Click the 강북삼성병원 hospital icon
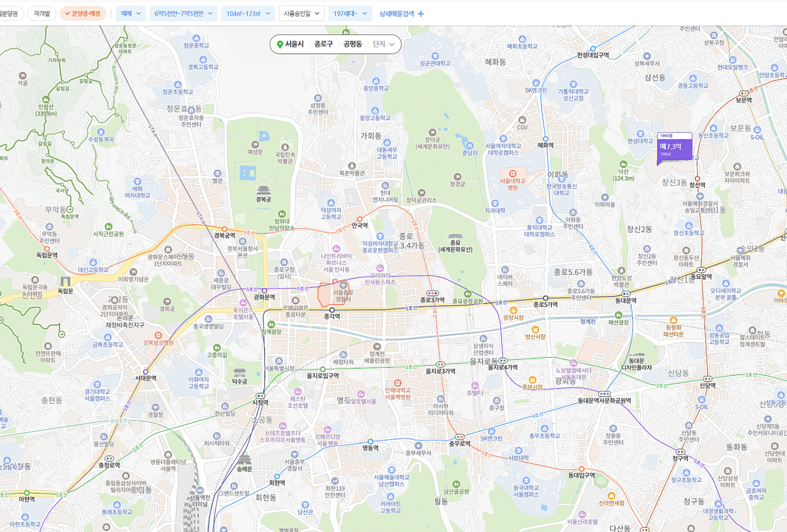The image size is (787, 532). tap(158, 335)
